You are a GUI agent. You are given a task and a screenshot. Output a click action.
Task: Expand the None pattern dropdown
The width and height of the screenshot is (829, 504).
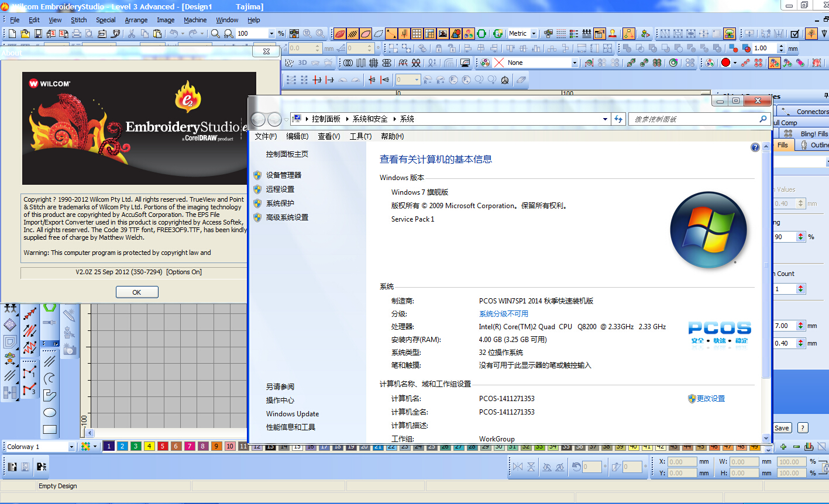tap(575, 63)
